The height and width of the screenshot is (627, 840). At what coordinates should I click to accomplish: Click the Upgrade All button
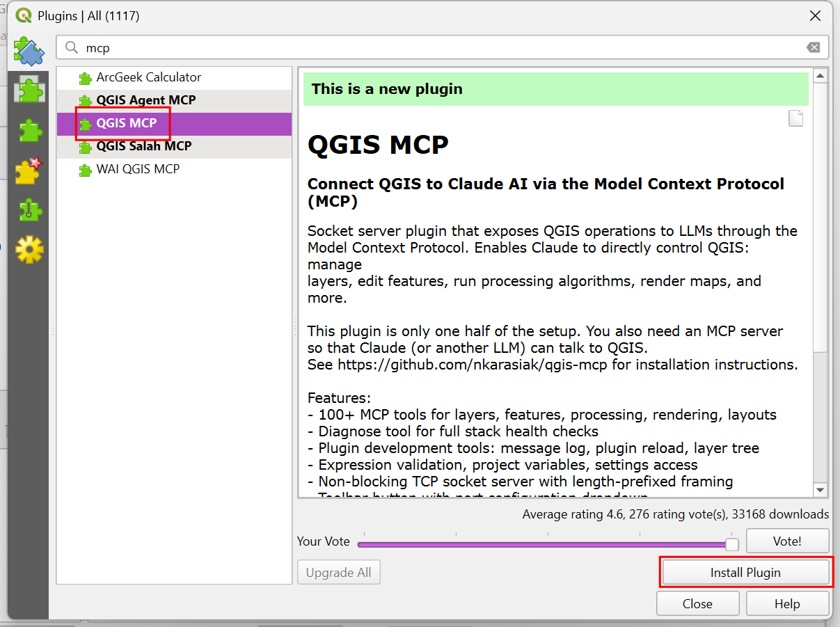[x=339, y=573]
